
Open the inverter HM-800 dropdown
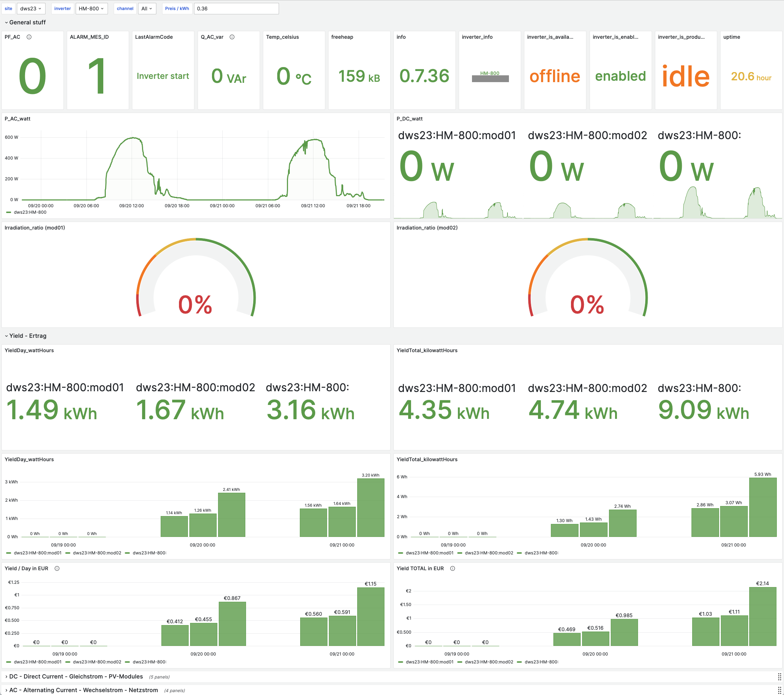pyautogui.click(x=91, y=9)
